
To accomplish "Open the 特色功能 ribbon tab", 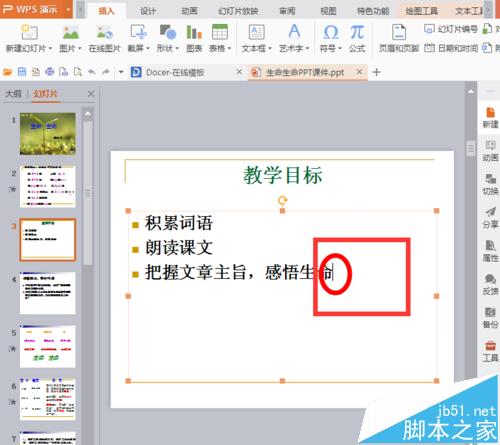I will [x=373, y=11].
